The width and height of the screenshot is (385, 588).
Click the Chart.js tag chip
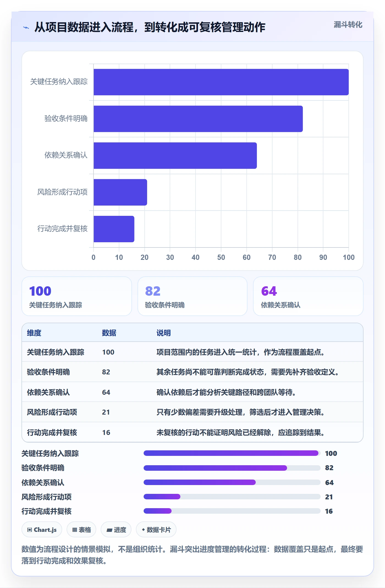tap(42, 529)
